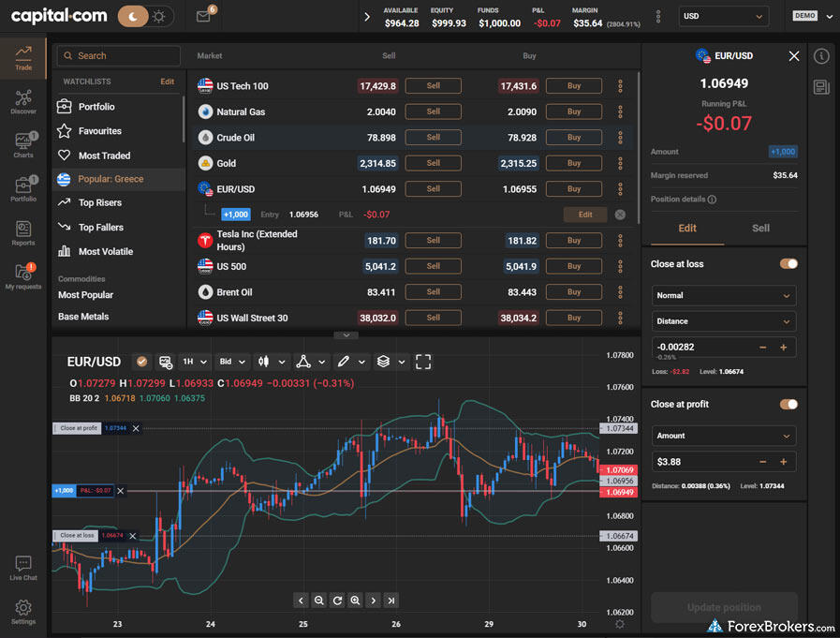Open Reports from the left sidebar
Screen dimensions: 840x638
click(23, 233)
